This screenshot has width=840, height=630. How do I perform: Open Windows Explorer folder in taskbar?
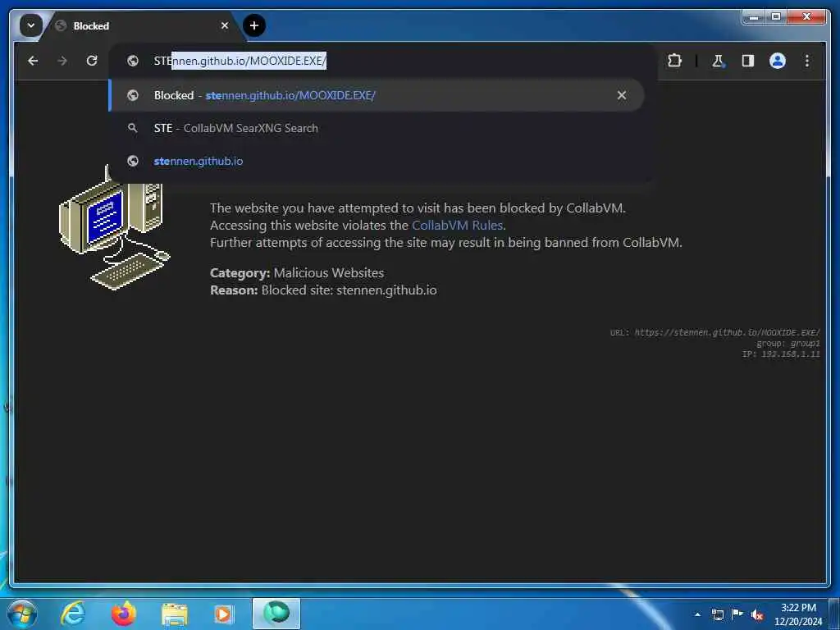174,614
